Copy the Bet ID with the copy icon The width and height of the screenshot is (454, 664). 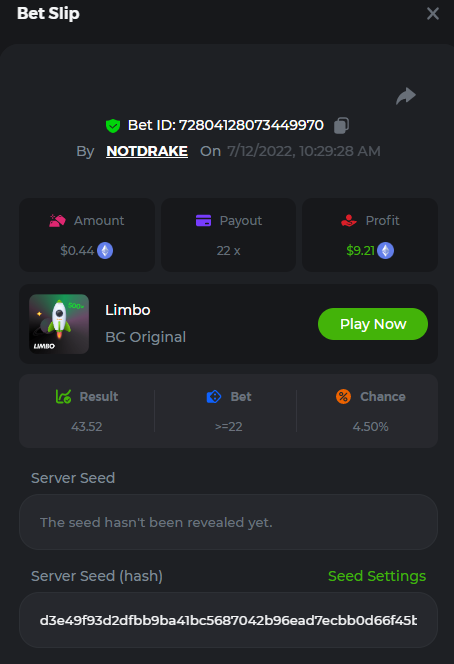click(x=341, y=125)
